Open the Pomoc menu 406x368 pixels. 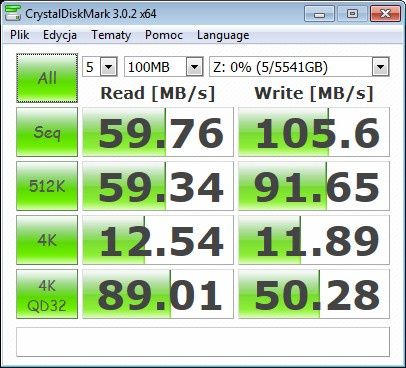click(164, 35)
